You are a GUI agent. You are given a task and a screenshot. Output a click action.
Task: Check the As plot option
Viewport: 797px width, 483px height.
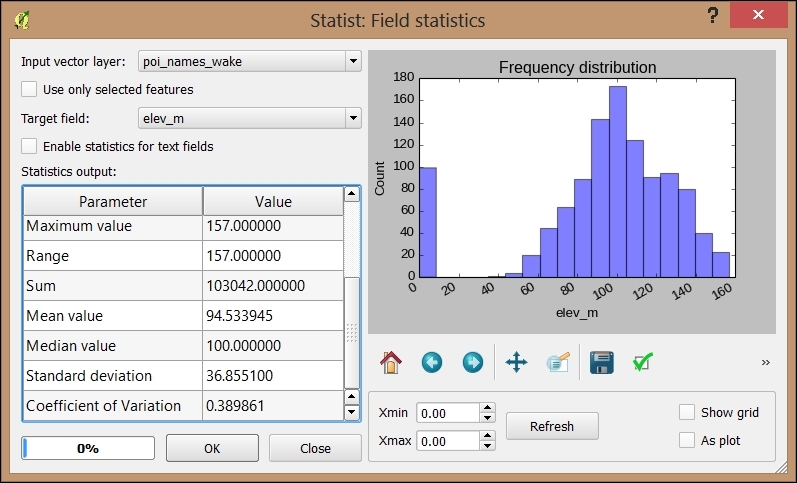tap(687, 440)
